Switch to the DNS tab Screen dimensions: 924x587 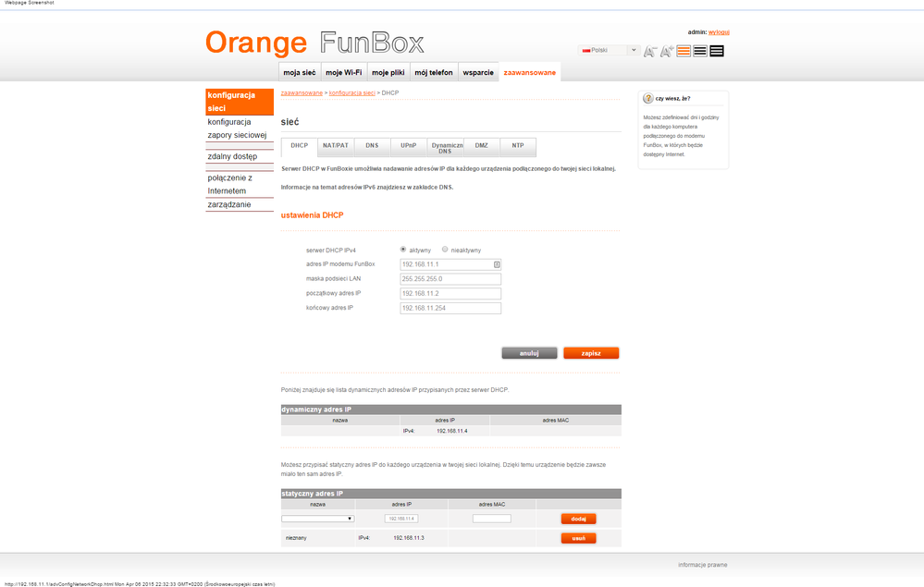372,147
